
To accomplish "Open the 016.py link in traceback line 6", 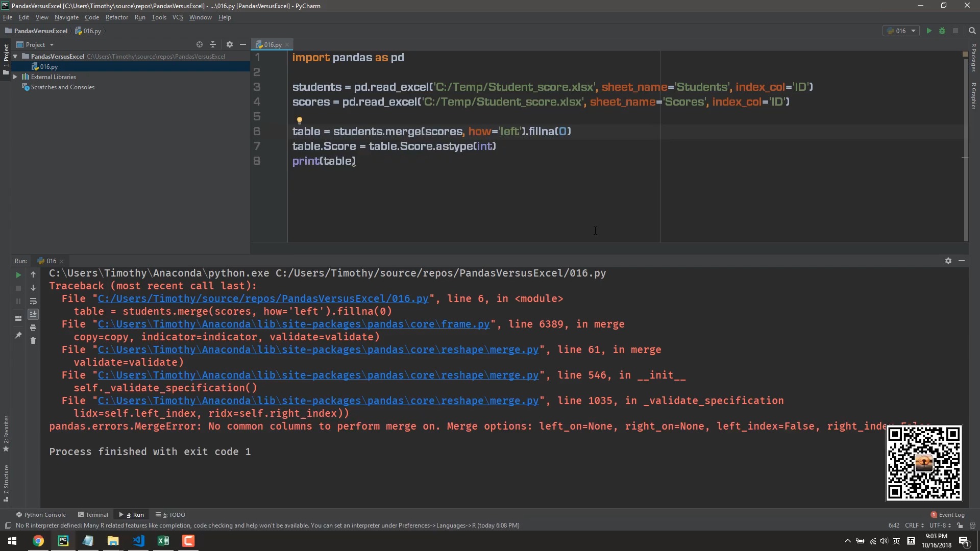I will [263, 299].
